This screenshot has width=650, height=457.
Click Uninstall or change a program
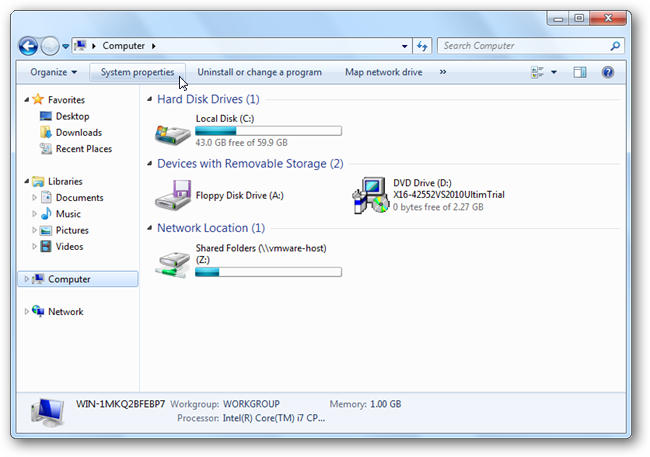point(259,72)
